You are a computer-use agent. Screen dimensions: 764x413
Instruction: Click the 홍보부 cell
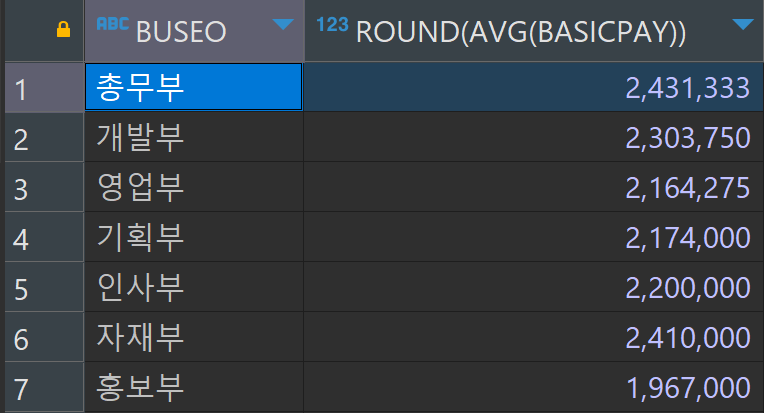(x=194, y=388)
